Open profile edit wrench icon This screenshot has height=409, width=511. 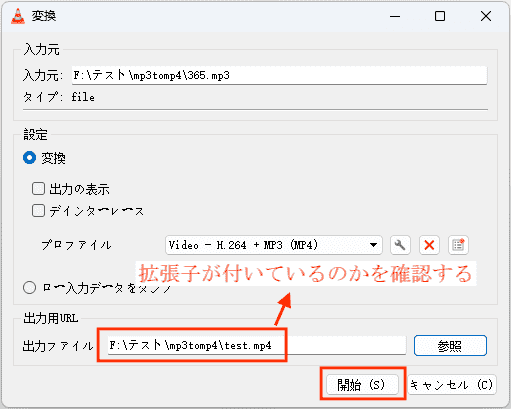click(x=400, y=245)
